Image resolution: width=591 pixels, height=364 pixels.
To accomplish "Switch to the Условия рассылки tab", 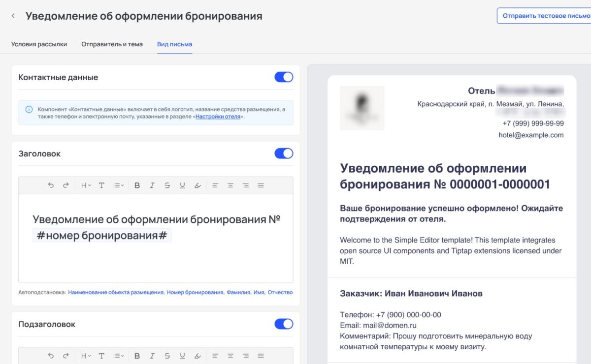I will click(39, 44).
